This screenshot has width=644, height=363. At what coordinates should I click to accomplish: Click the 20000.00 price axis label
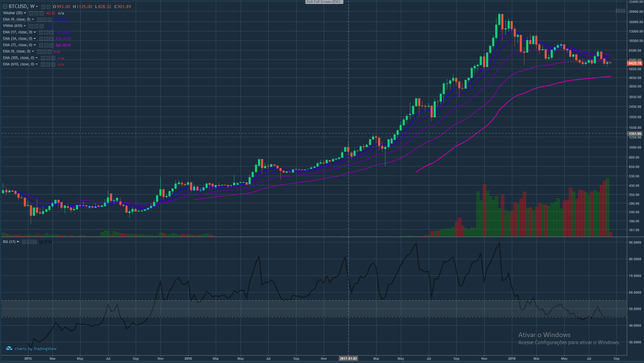click(636, 11)
